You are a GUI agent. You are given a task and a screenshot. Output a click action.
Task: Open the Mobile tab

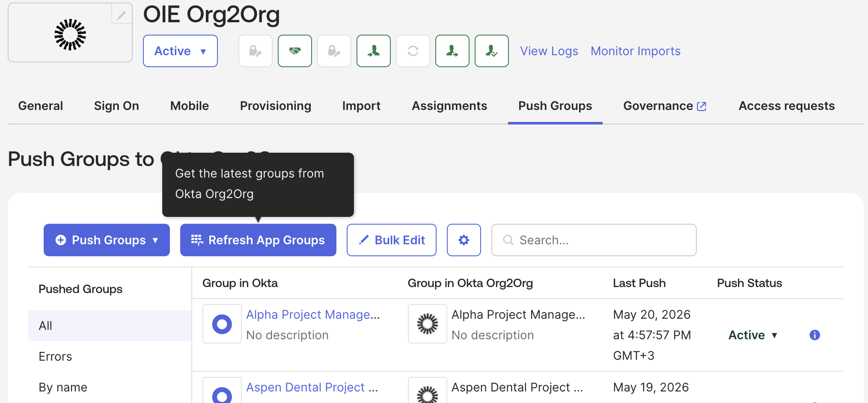click(190, 106)
